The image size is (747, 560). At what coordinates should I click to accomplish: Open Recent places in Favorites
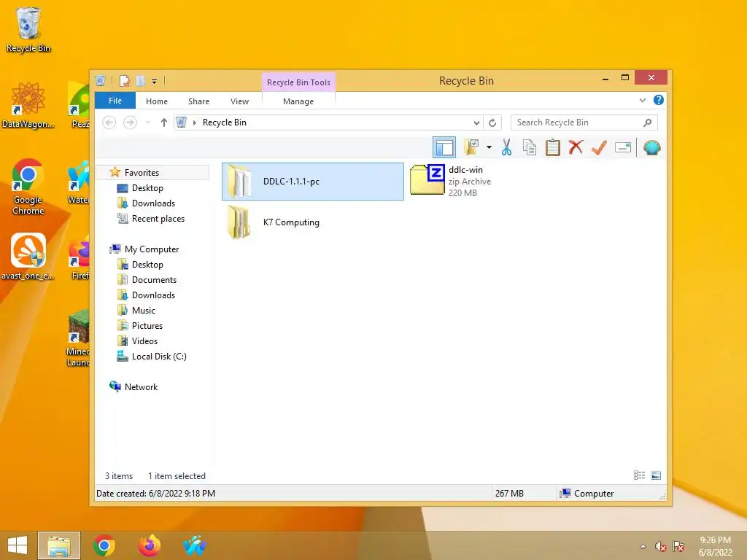click(x=158, y=219)
